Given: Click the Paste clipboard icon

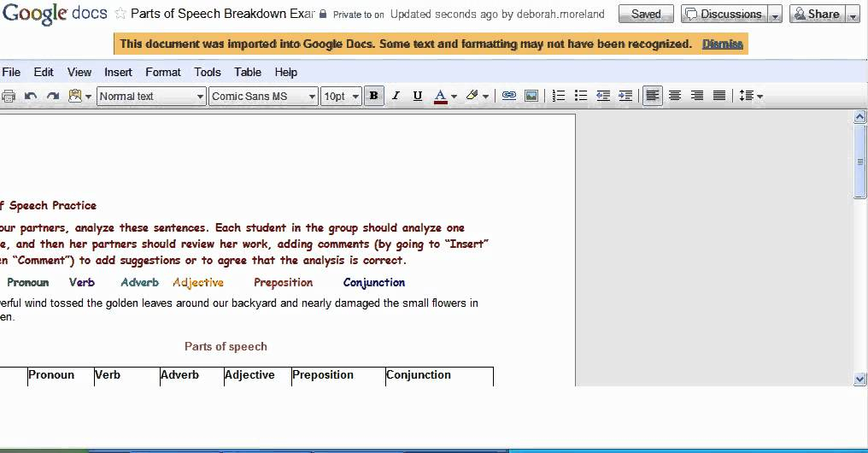Looking at the screenshot, I should pos(74,95).
